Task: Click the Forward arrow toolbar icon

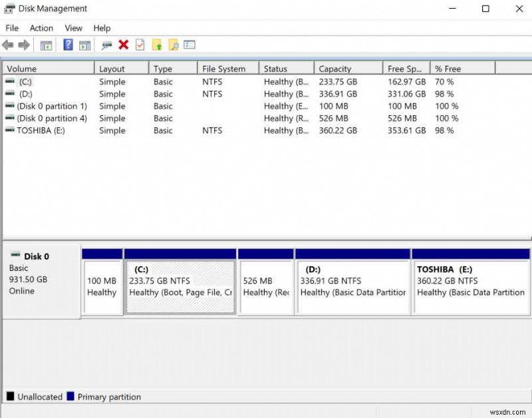Action: [x=24, y=45]
